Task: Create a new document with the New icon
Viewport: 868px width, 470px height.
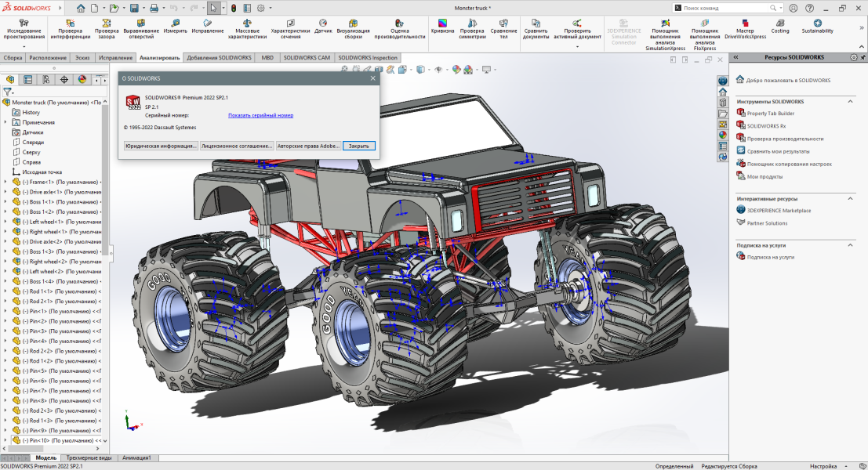Action: pos(95,9)
